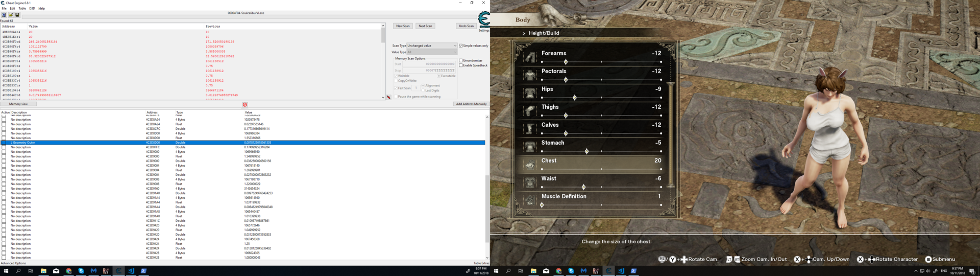Select the Waist body part icon
This screenshot has height=276, width=980.
[530, 182]
